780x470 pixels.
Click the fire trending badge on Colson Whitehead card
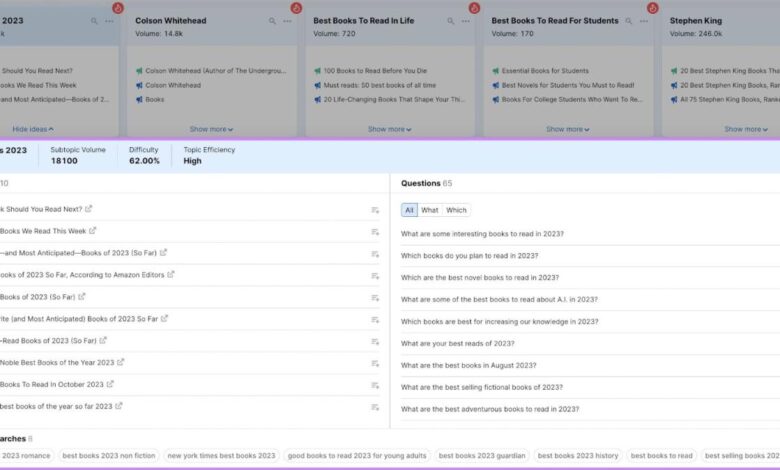296,8
